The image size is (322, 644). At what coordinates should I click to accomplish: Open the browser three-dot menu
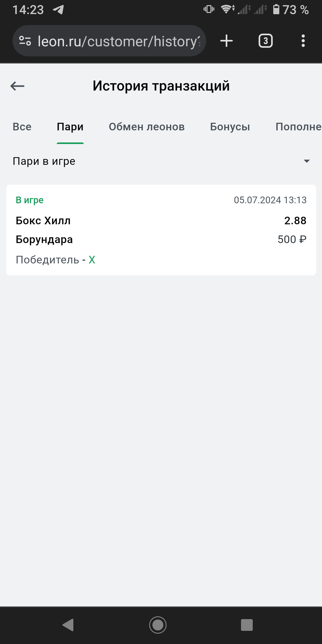point(303,41)
